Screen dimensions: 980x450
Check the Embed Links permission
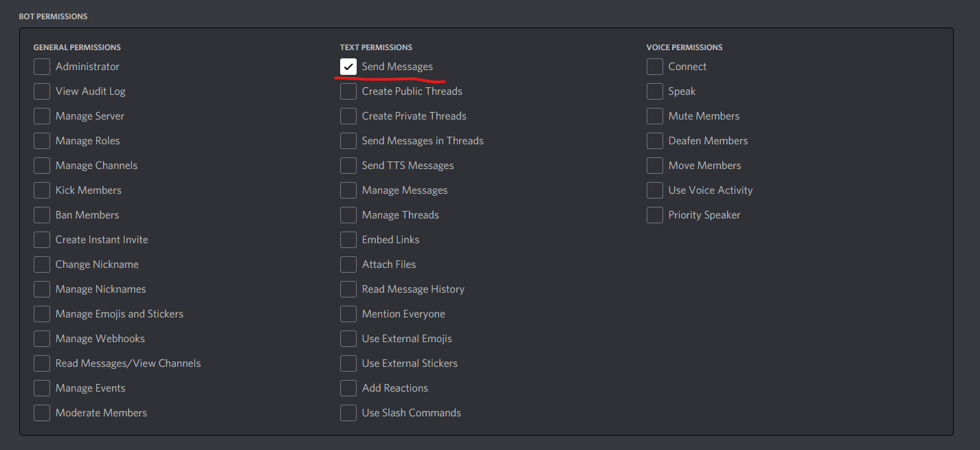(x=348, y=239)
